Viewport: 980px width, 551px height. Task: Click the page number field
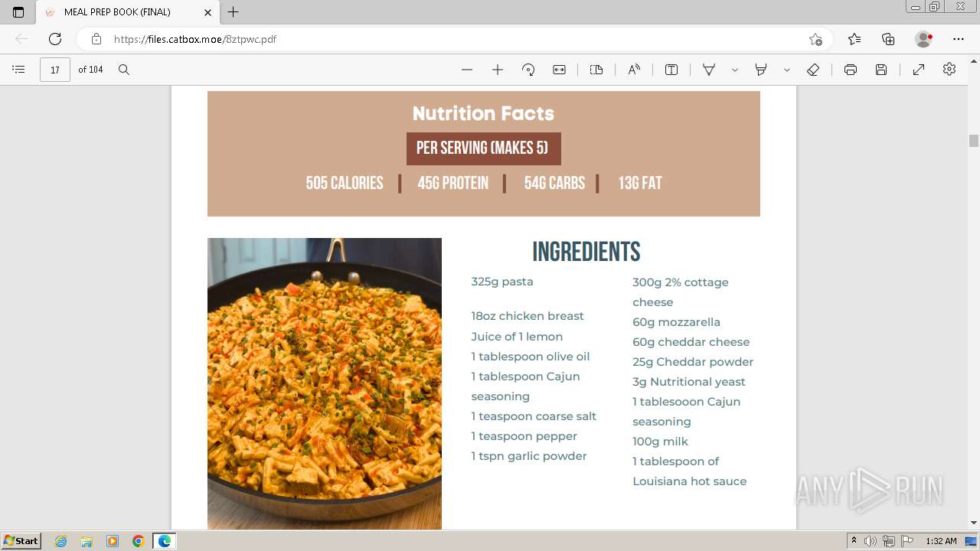[55, 70]
